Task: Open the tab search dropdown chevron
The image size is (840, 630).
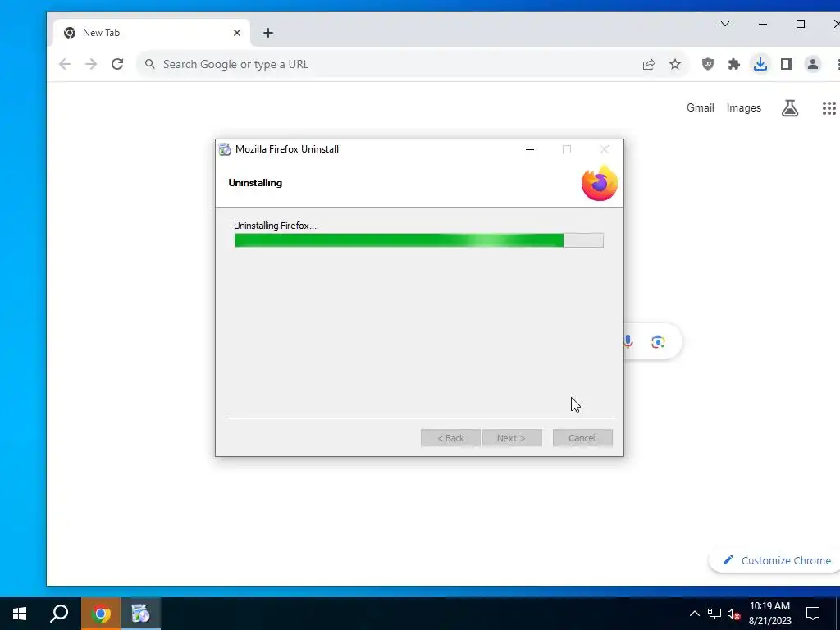Action: pos(725,24)
